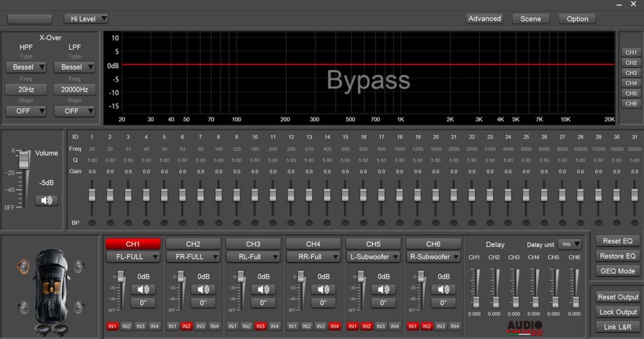
Task: Mute CH6 output speaker icon
Action: [x=443, y=289]
